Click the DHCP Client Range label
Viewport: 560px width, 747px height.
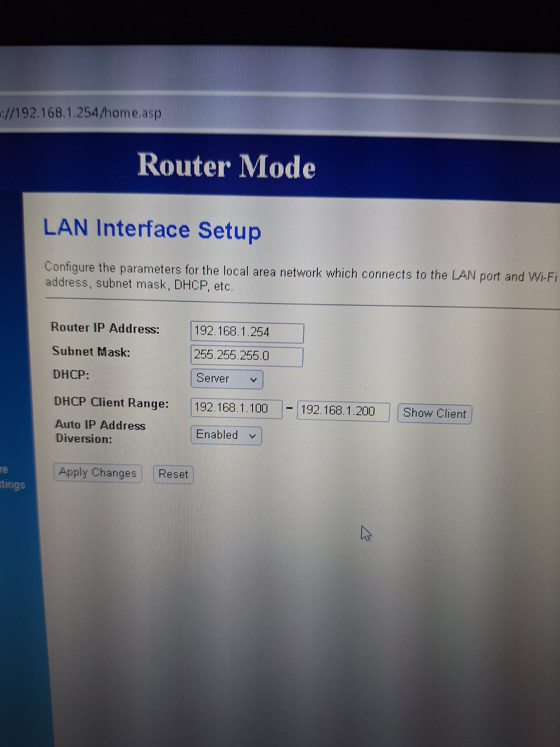click(x=112, y=402)
